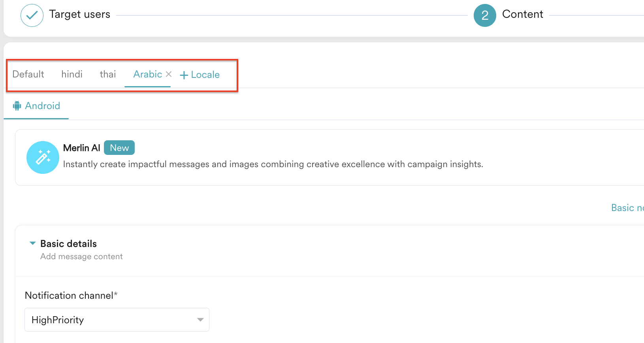Click the Merlin AI title text
The height and width of the screenshot is (343, 644).
pyautogui.click(x=81, y=148)
